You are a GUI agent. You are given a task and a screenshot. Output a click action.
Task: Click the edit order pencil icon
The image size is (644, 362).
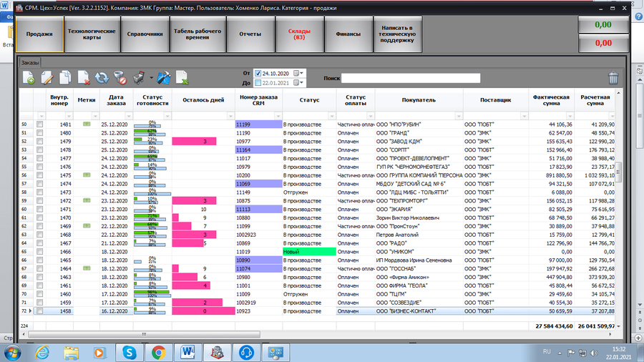[47, 78]
